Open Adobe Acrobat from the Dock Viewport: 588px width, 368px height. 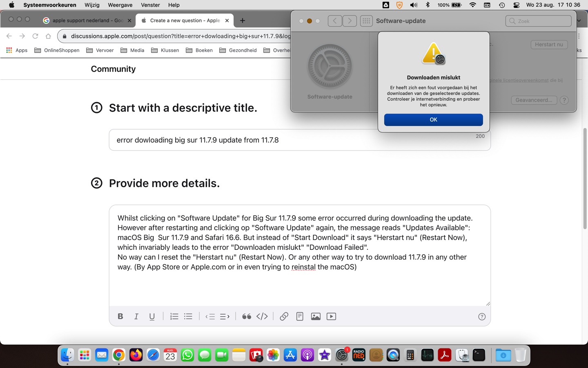[445, 355]
